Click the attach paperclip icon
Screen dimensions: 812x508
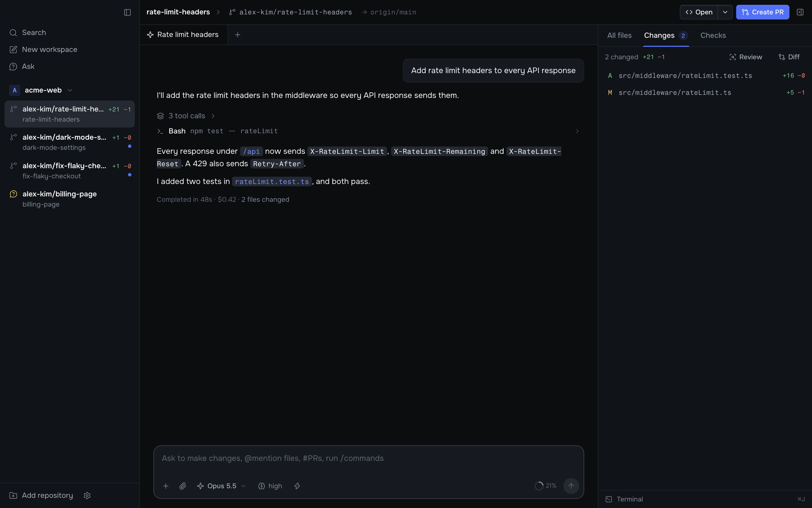[182, 486]
